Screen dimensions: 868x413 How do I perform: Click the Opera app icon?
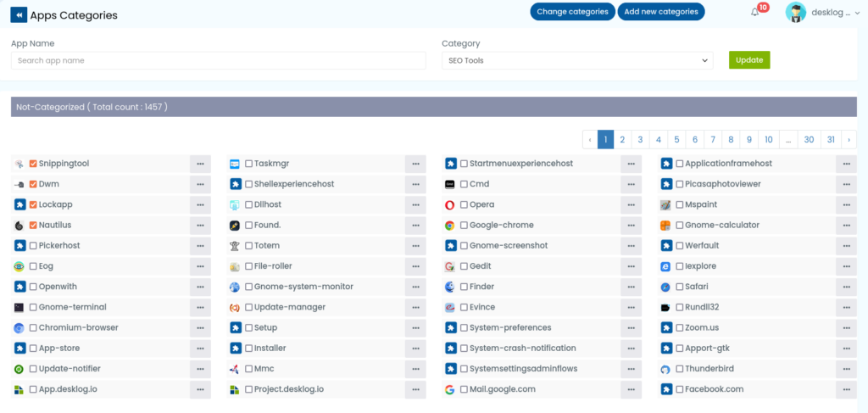point(449,205)
